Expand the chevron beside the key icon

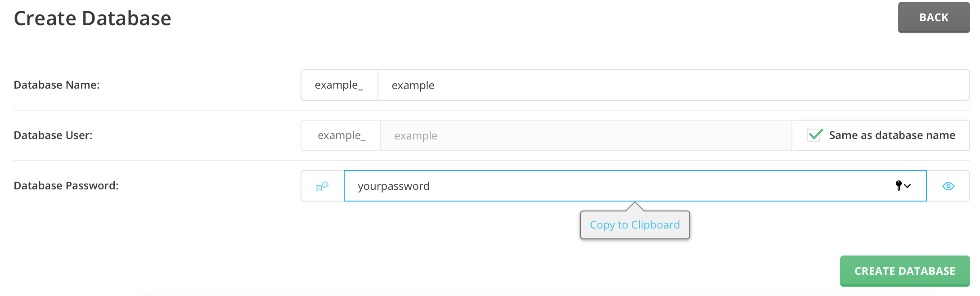click(x=908, y=186)
